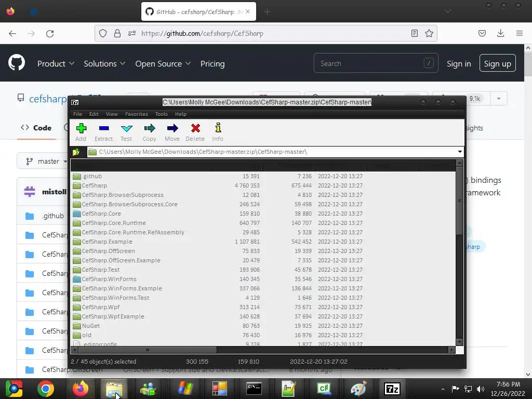Expand the GitHub Open Source menu

[x=163, y=63]
